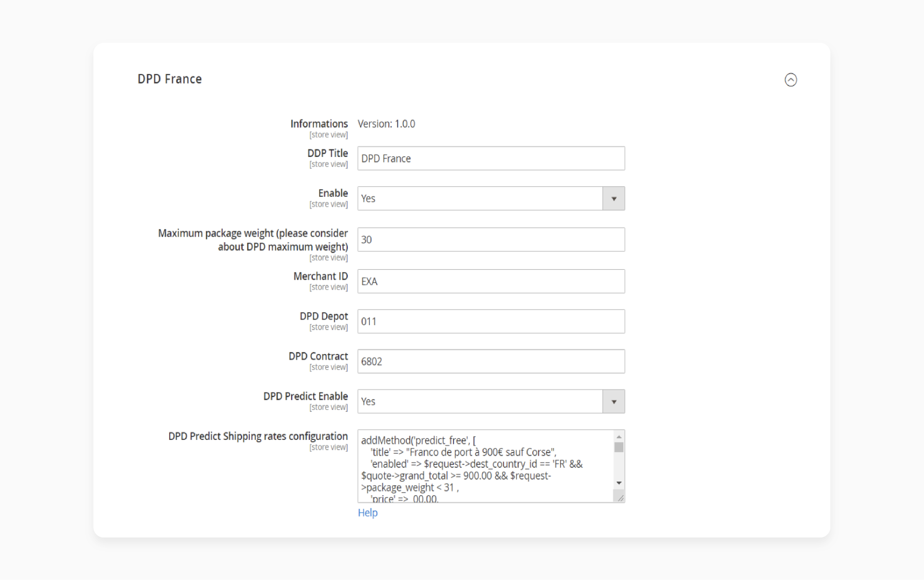Screen dimensions: 924x580
Task: Open the Help link
Action: click(x=368, y=513)
